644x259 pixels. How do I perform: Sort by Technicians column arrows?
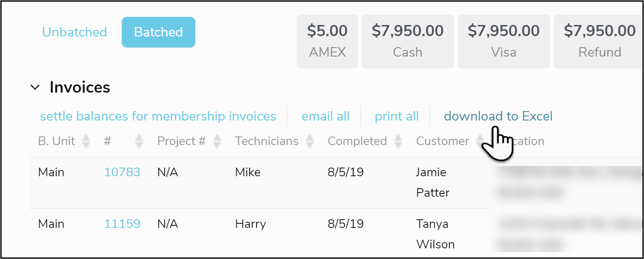(310, 141)
